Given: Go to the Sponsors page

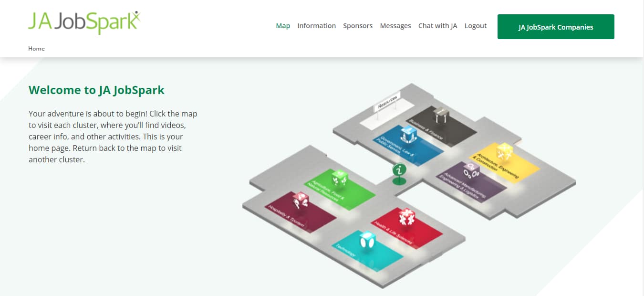Looking at the screenshot, I should 358,26.
